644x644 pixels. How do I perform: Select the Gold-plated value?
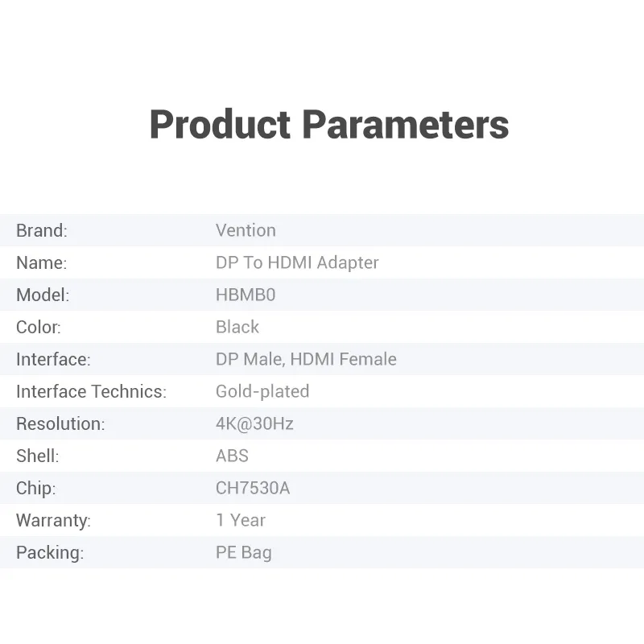262,391
